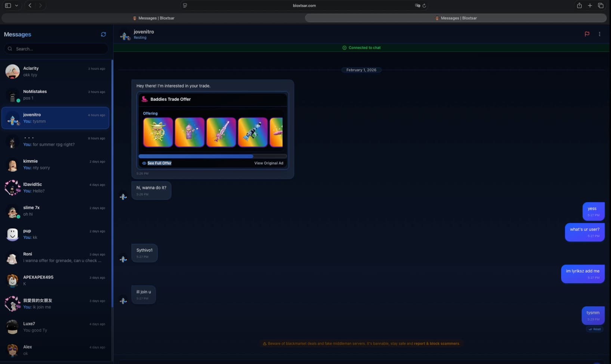Click the refresh messages icon

[x=104, y=34]
